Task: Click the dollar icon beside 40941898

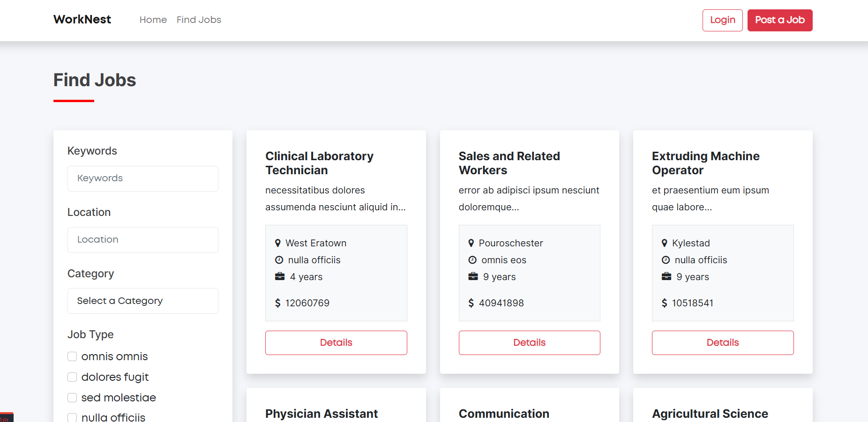Action: pos(471,303)
